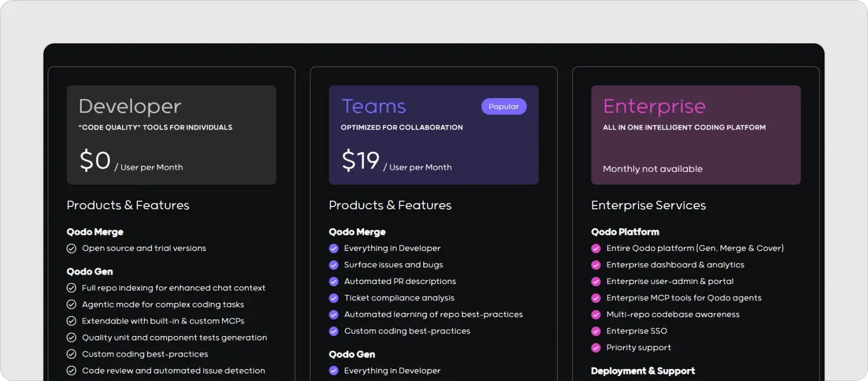Click pink check beside Multi-repo codebase awareness
The width and height of the screenshot is (868, 381).
click(596, 314)
